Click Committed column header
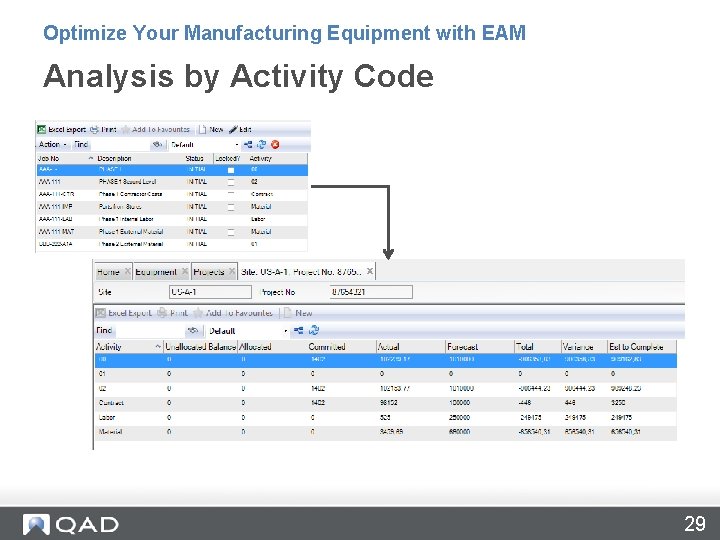Screen dimensions: 720x540 [342, 347]
